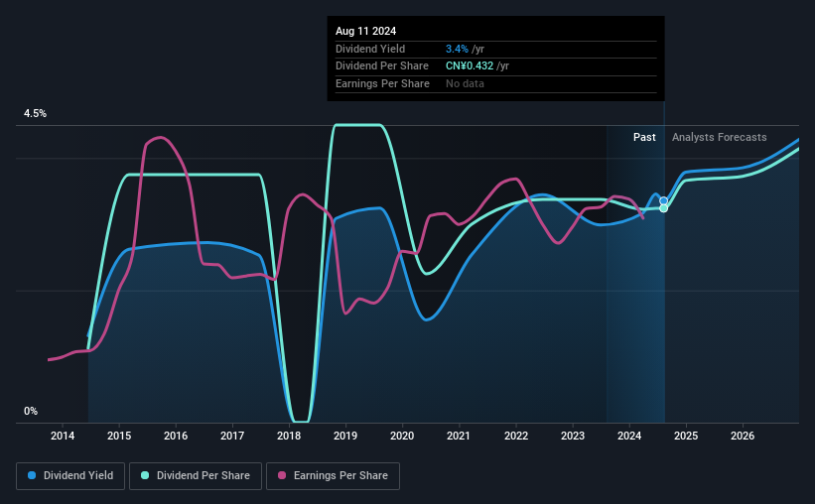Click the 2026 x-axis label

tap(743, 436)
